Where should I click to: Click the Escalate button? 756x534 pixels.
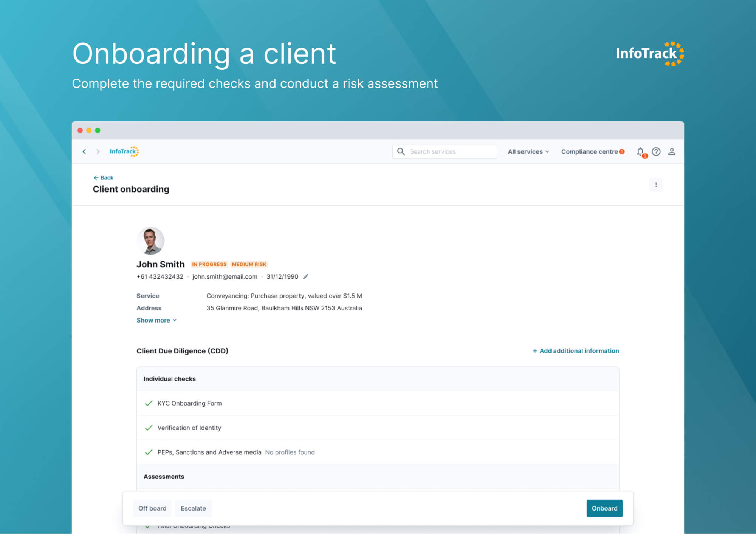(193, 508)
